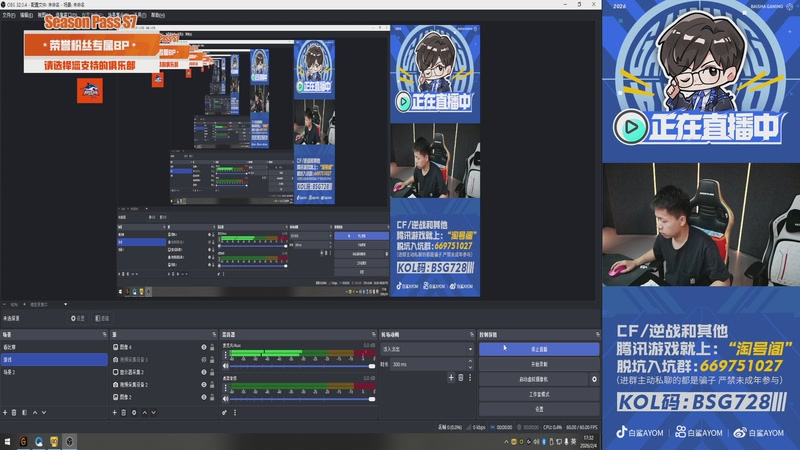Open the Windows Start menu
This screenshot has width=800, height=450.
(7, 441)
